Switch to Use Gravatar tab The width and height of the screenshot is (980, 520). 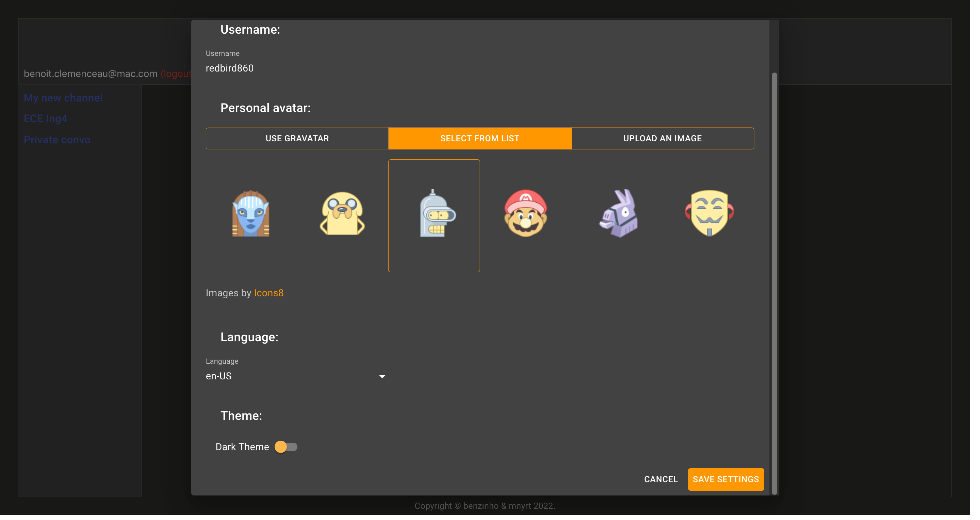point(297,139)
